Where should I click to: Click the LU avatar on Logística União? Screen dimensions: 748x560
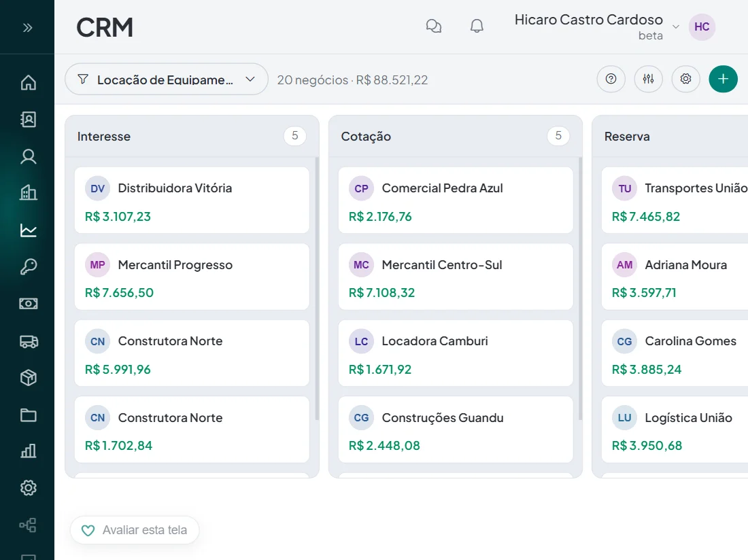[624, 418]
